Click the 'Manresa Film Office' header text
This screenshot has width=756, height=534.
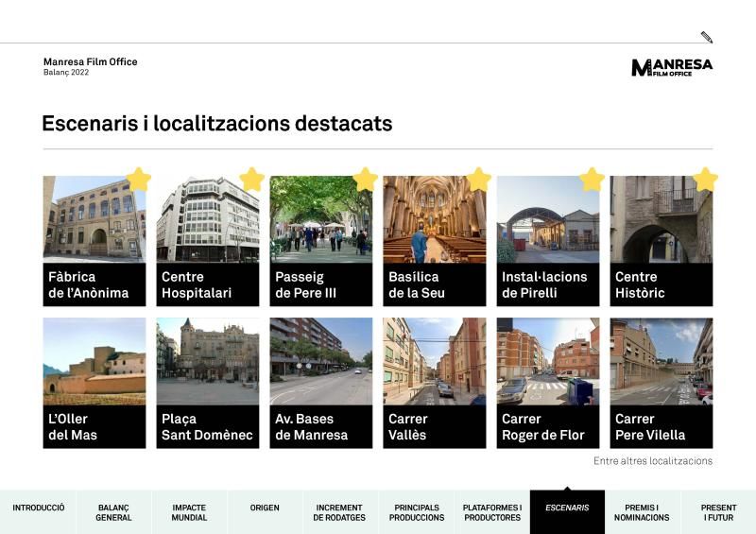click(x=90, y=61)
